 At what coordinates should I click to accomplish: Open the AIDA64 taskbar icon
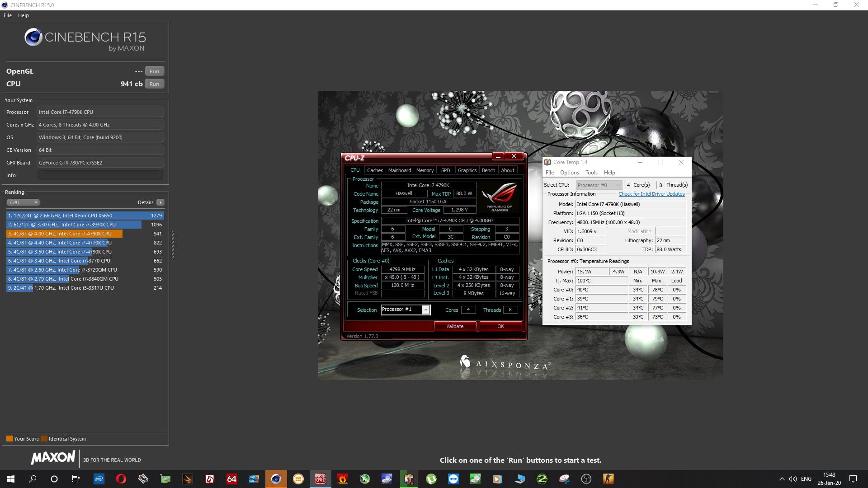[x=231, y=479]
